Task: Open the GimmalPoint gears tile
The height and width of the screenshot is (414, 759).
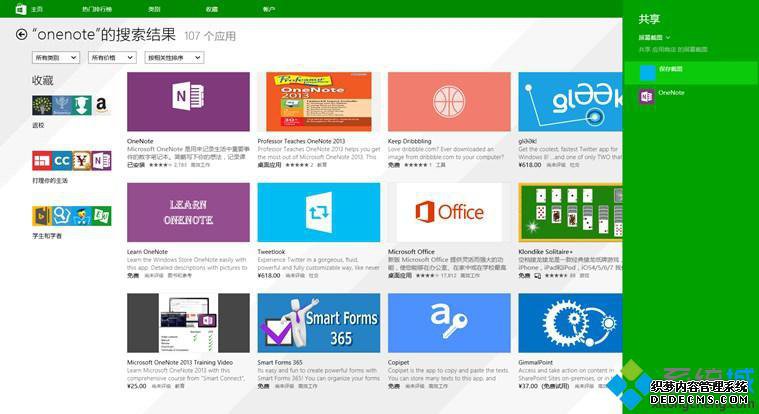Action: pyautogui.click(x=570, y=322)
